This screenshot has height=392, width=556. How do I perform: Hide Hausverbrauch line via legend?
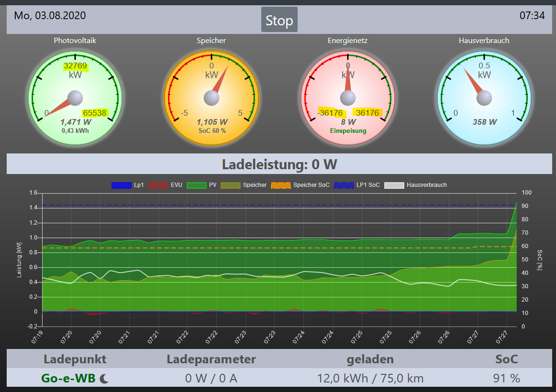[x=416, y=185]
